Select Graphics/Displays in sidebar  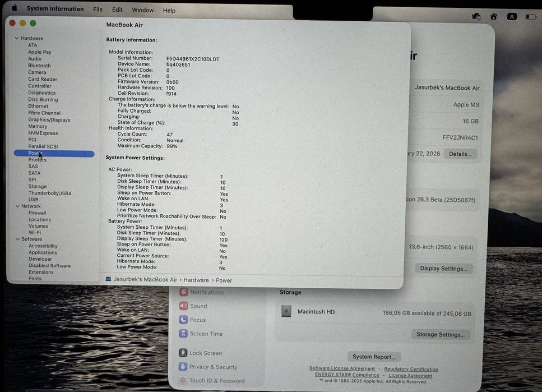pos(49,119)
